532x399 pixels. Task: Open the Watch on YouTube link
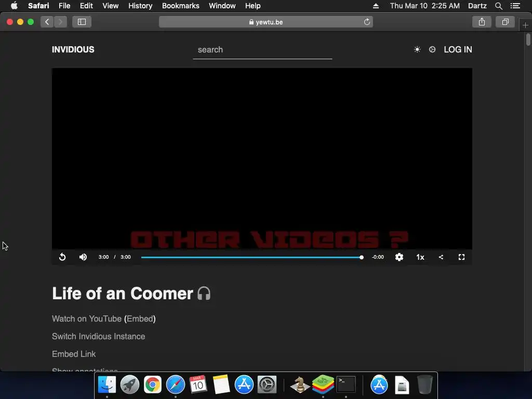tap(87, 318)
